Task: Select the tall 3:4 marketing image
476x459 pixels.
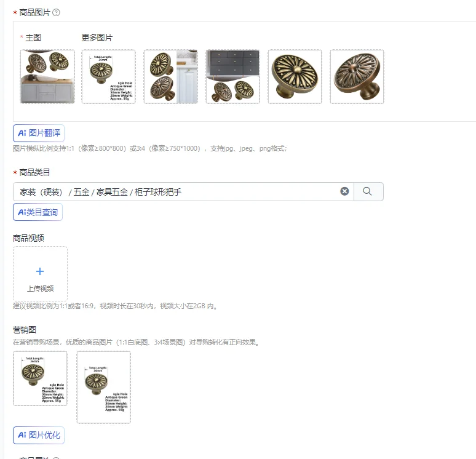Action: pyautogui.click(x=103, y=387)
